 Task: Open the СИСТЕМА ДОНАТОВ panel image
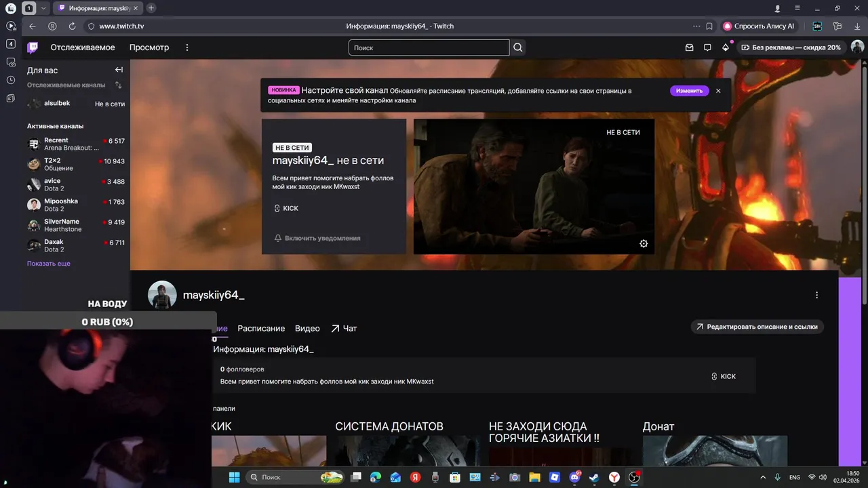coord(407,450)
